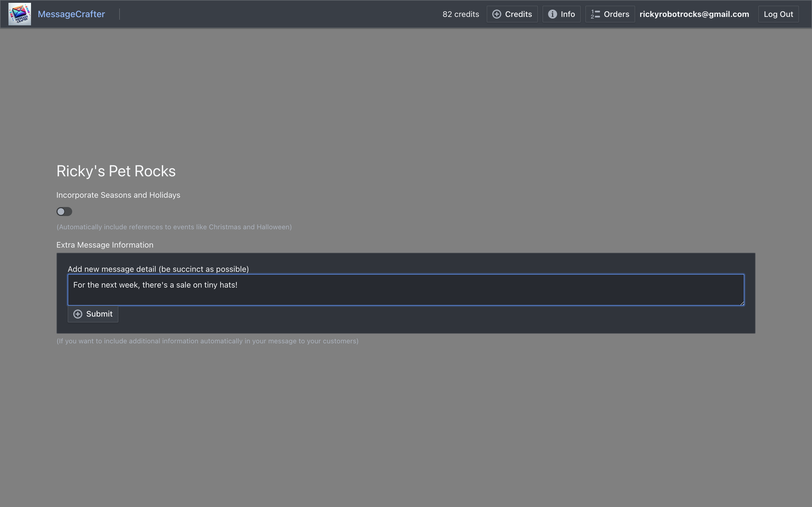Click the textarea resize handle corner
Image resolution: width=812 pixels, height=507 pixels.
(742, 303)
